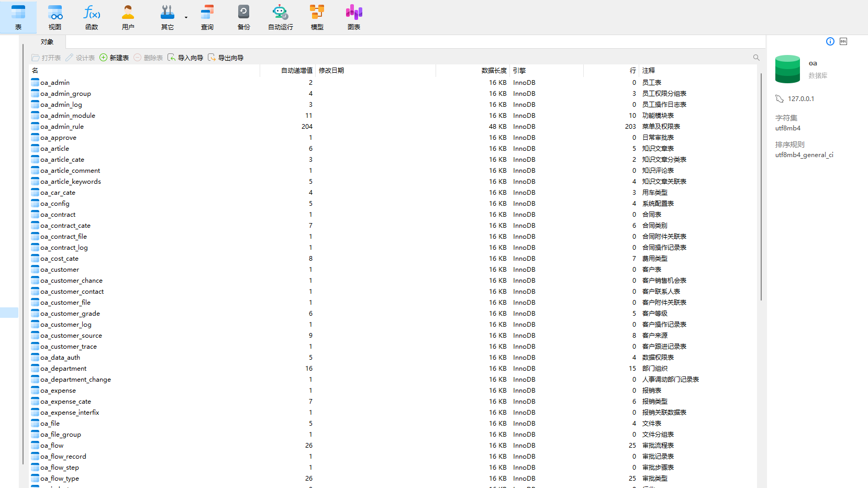The height and width of the screenshot is (488, 868).
Task: Select table name oa_expense_interfix
Action: [70, 413]
